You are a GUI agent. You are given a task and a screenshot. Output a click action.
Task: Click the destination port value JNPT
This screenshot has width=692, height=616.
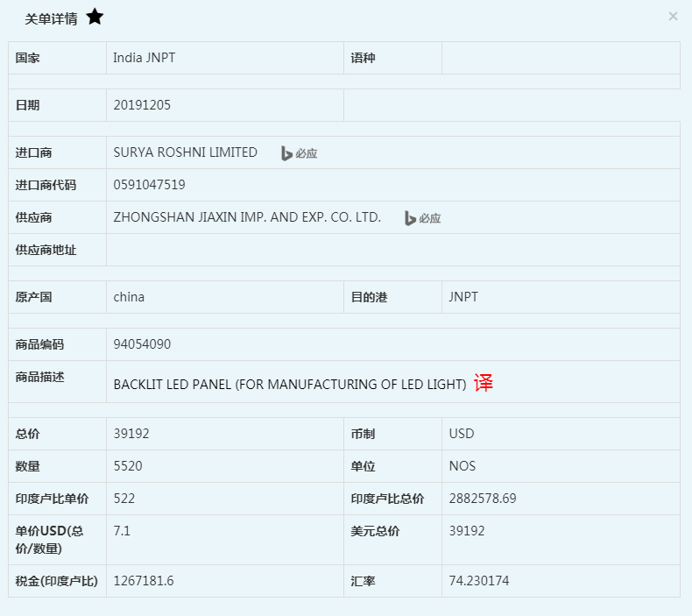pyautogui.click(x=464, y=297)
